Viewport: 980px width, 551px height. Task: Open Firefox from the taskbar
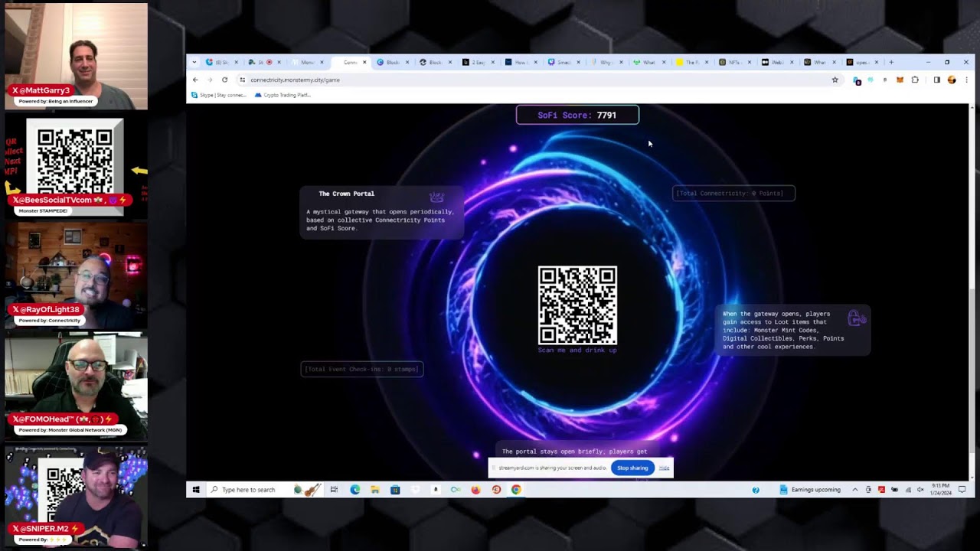[x=475, y=490]
